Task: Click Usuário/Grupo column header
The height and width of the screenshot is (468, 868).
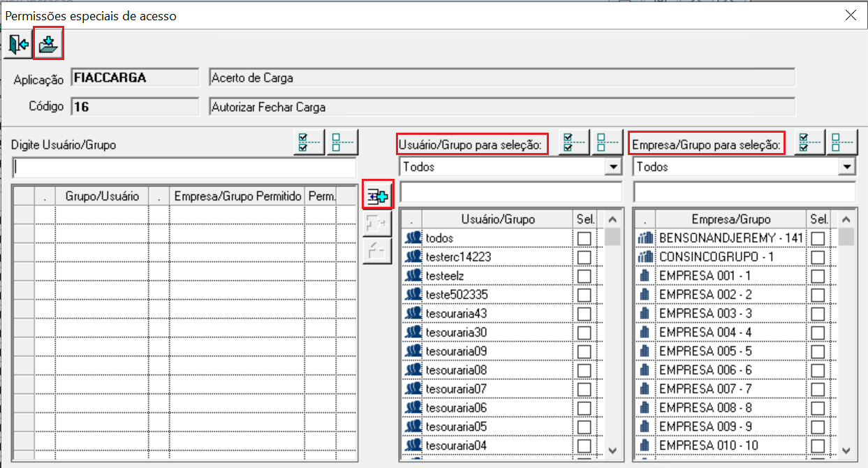Action: (499, 219)
